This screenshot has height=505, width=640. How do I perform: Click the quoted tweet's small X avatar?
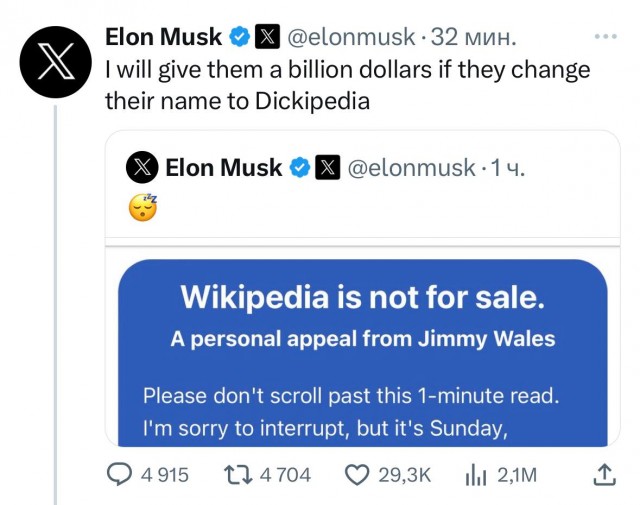[142, 168]
